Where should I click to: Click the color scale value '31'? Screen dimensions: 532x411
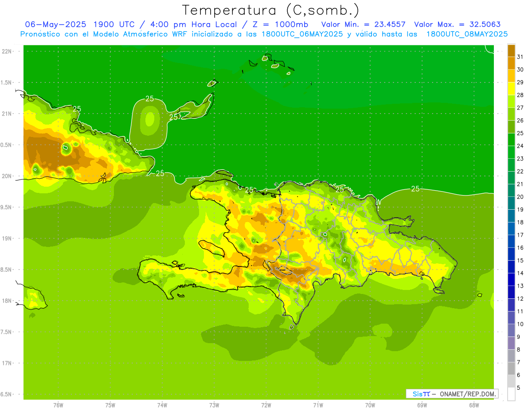[520, 57]
